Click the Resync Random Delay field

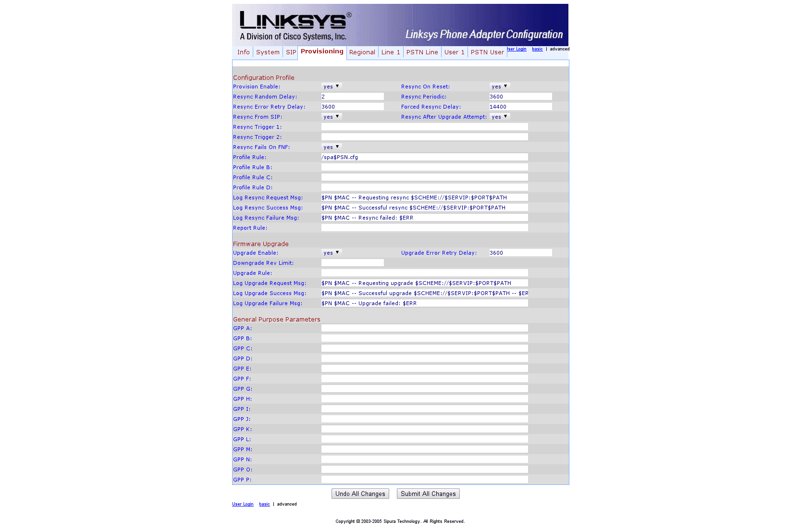click(353, 97)
